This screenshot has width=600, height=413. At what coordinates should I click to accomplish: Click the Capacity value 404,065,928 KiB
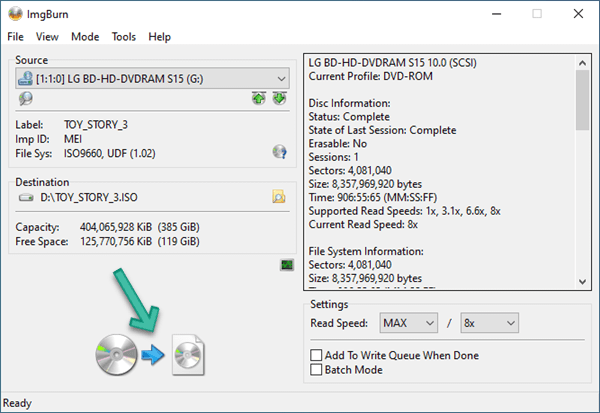[x=116, y=227]
